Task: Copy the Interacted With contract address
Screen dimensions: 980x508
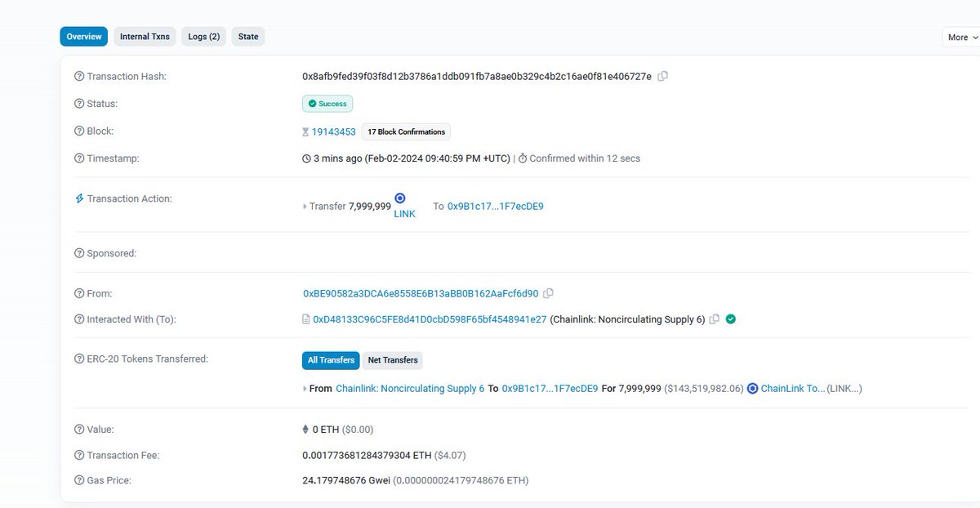Action: [715, 319]
